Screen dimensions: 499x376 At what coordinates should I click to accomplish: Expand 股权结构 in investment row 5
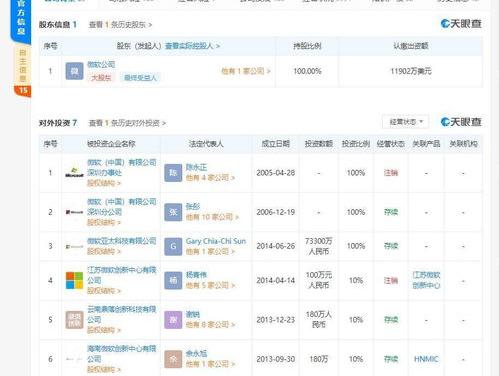tap(104, 330)
